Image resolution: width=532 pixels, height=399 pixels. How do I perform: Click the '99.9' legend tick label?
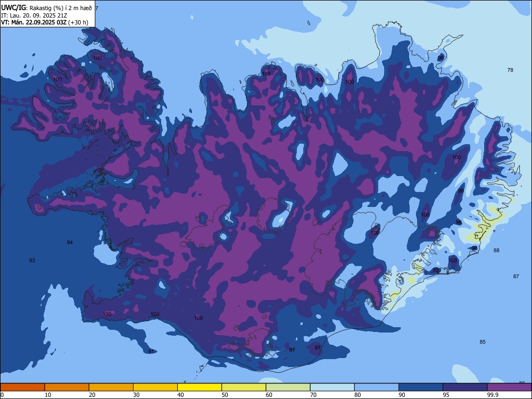coord(493,395)
